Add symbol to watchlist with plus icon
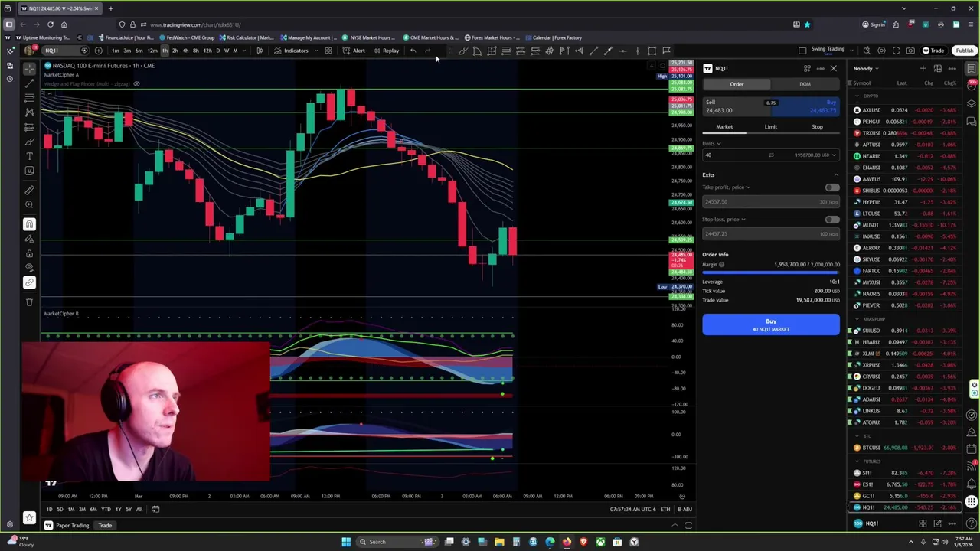Image resolution: width=980 pixels, height=551 pixels. point(923,69)
